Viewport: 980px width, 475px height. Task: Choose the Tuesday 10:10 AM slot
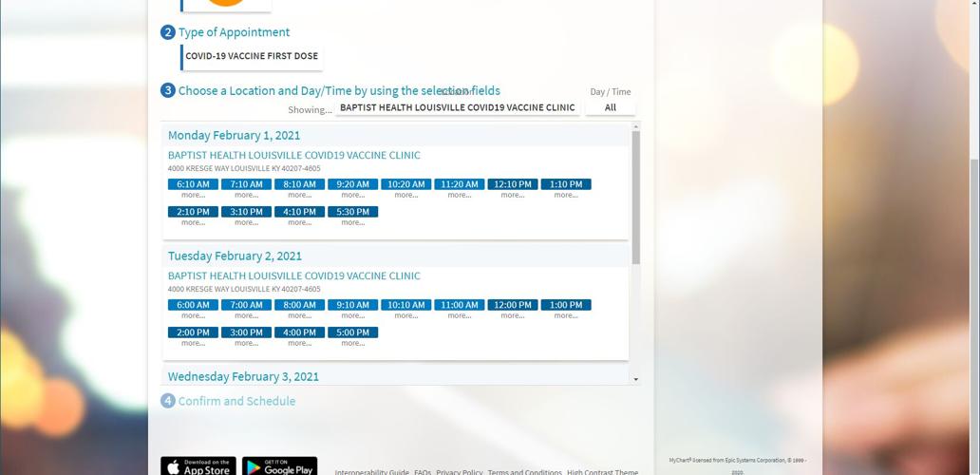pyautogui.click(x=406, y=305)
